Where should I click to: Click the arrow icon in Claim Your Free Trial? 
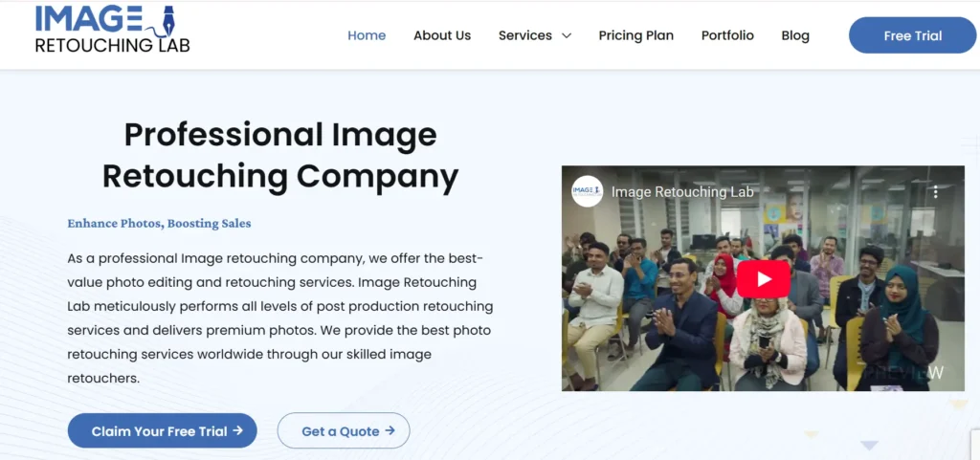tap(238, 431)
